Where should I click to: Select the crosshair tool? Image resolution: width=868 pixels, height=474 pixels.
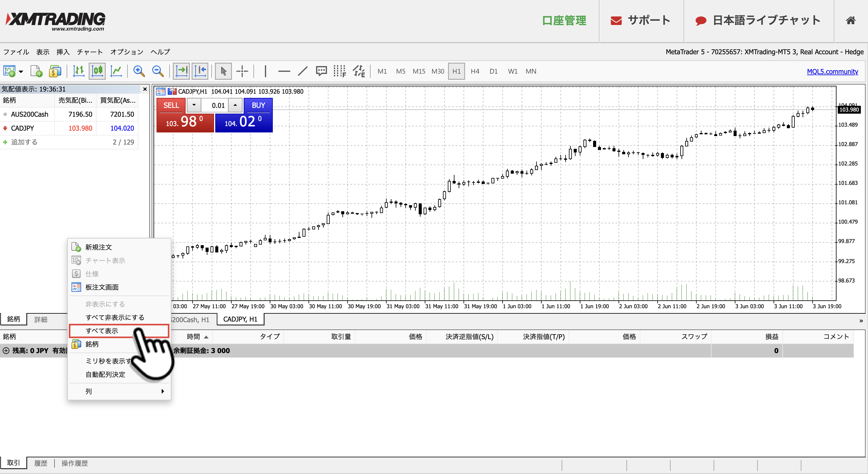tap(242, 71)
